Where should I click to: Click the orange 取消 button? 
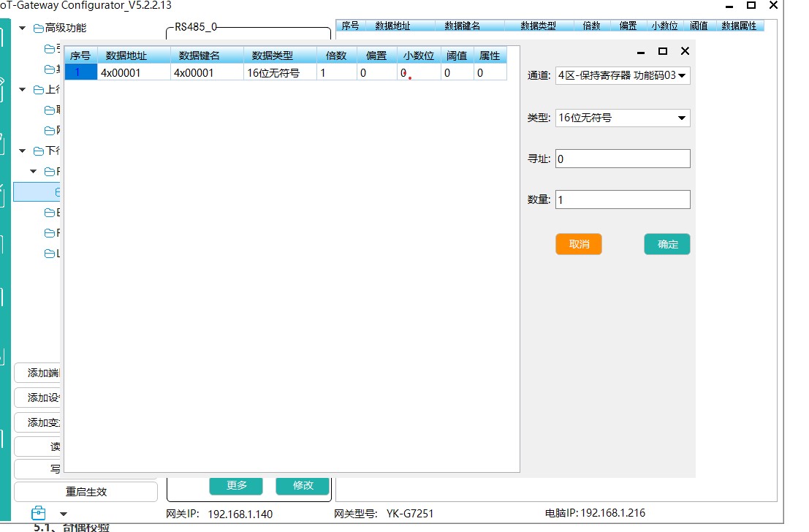click(579, 244)
